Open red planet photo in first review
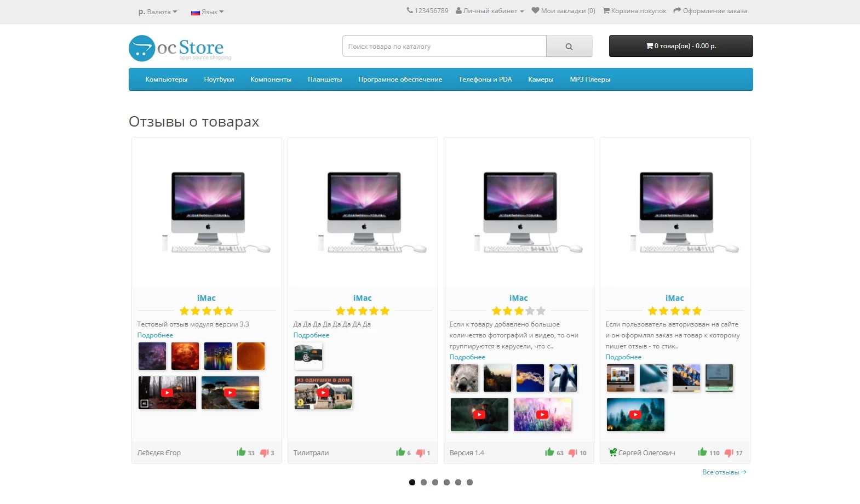 click(185, 356)
